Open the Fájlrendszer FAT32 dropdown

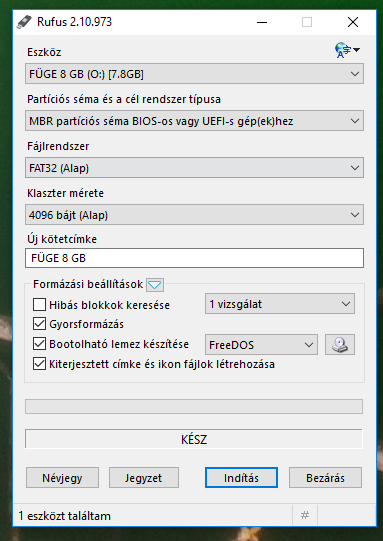point(194,168)
